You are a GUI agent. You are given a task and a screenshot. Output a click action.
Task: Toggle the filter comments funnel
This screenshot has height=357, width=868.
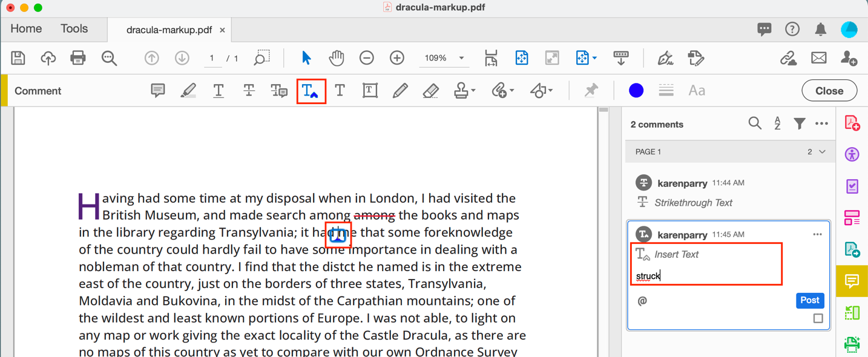tap(800, 124)
